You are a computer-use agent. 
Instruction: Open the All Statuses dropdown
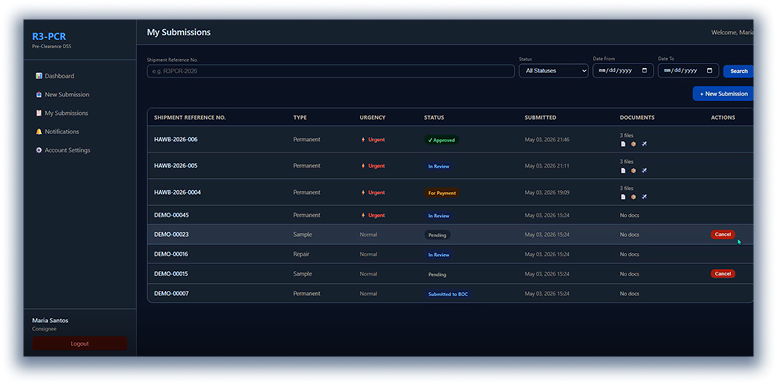pos(554,71)
